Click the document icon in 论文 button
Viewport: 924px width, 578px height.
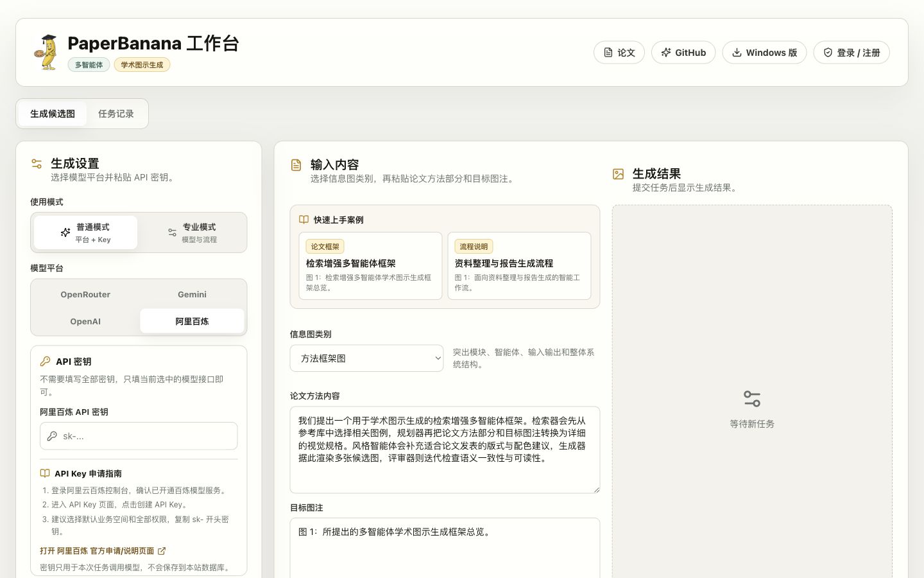tap(608, 53)
